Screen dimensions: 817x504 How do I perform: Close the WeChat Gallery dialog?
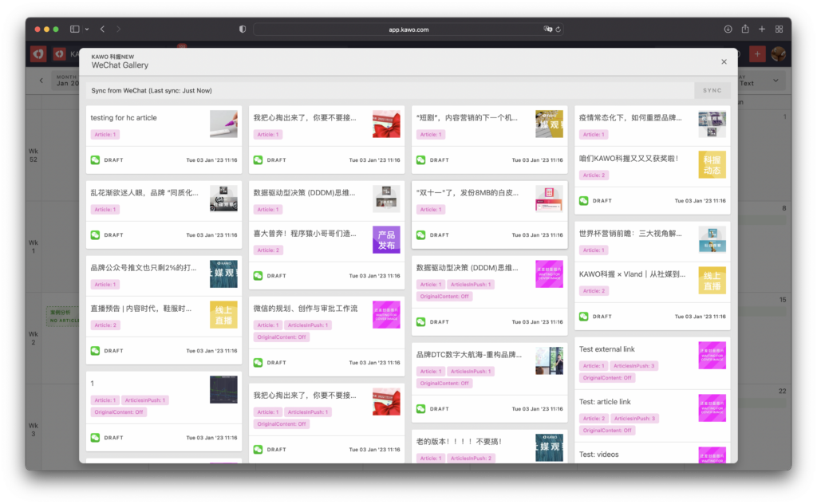[x=724, y=62]
